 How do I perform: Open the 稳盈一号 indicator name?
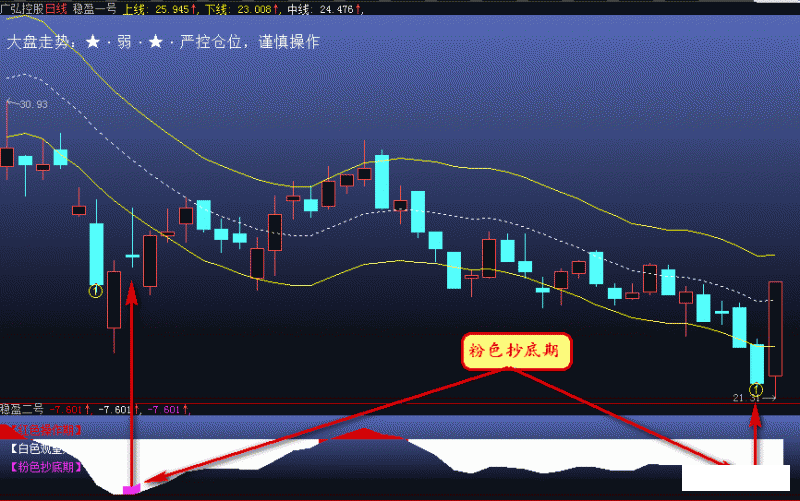(x=94, y=9)
